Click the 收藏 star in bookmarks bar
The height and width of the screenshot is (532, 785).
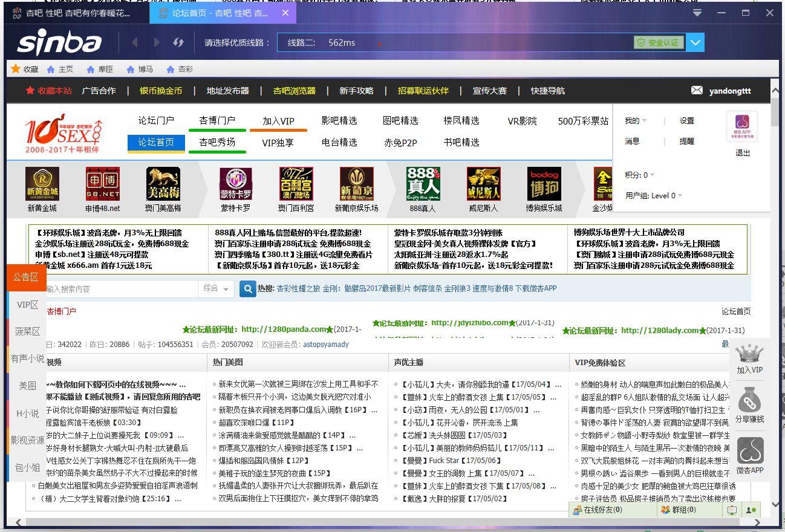coord(16,69)
